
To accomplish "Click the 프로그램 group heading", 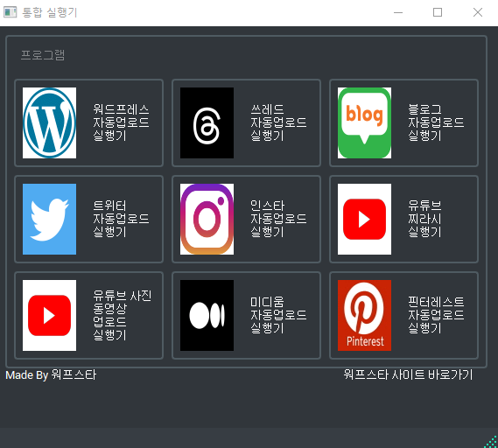I will tap(43, 54).
